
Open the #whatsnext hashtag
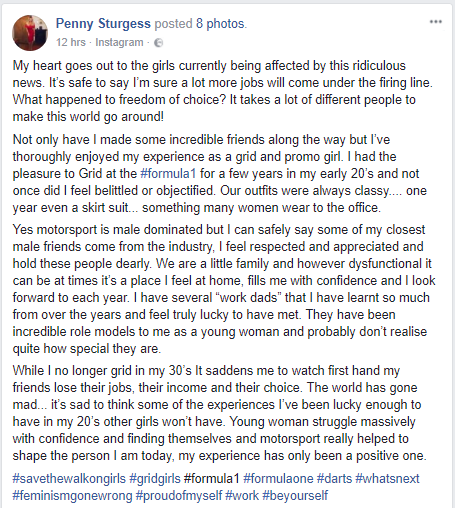coord(387,479)
